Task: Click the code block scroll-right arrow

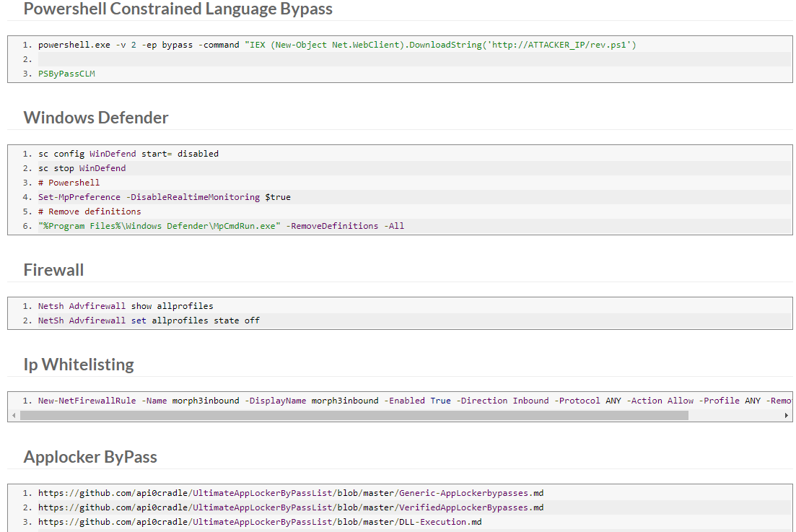Action: coord(787,415)
